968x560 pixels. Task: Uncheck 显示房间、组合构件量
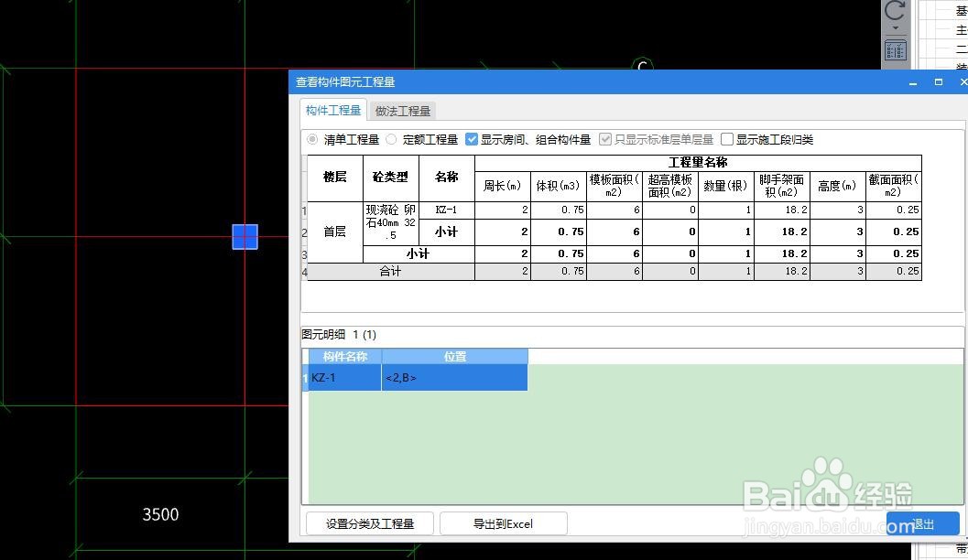click(x=473, y=139)
